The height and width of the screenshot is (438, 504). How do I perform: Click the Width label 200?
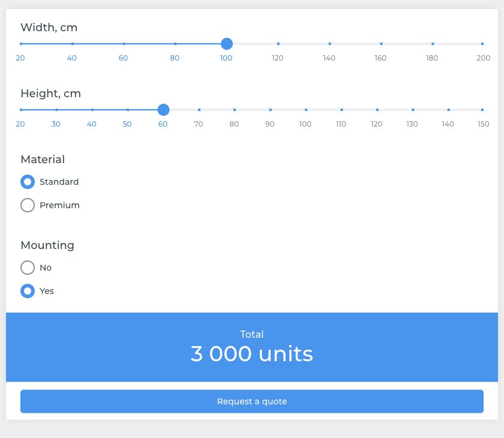pos(483,58)
